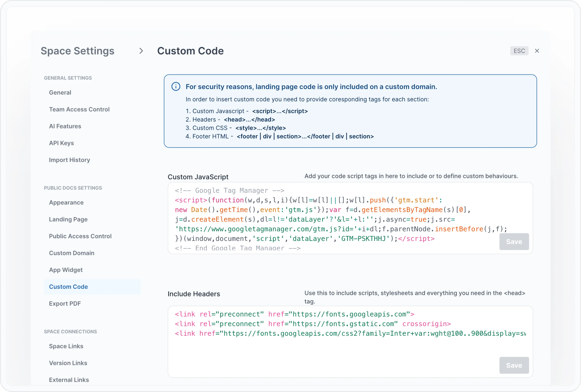Click the GTM-PSKTHHJ code line
This screenshot has height=392, width=581.
point(305,239)
